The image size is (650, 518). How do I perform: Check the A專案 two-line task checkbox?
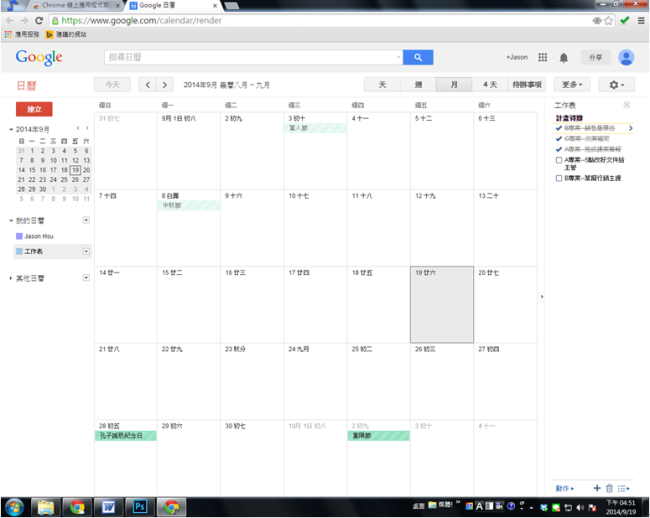point(559,160)
